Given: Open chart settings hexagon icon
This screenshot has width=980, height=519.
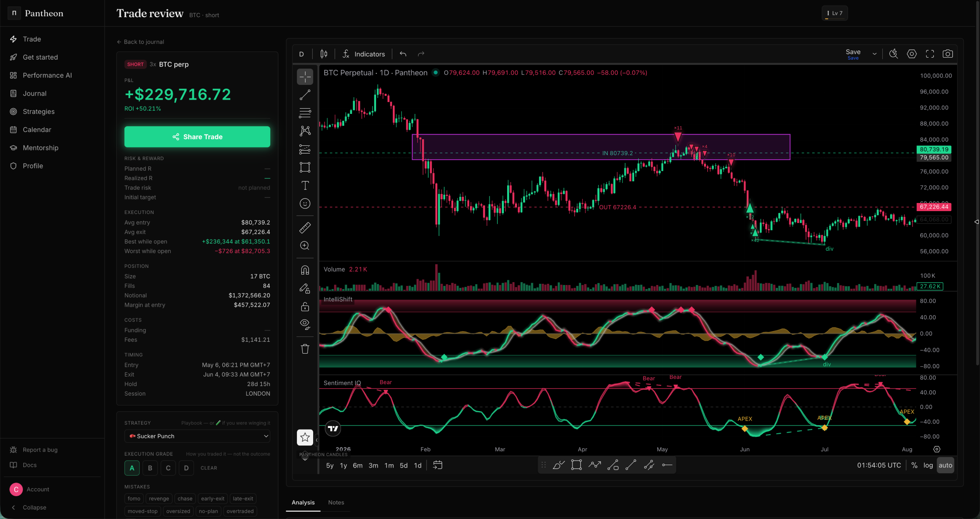Looking at the screenshot, I should pyautogui.click(x=911, y=54).
